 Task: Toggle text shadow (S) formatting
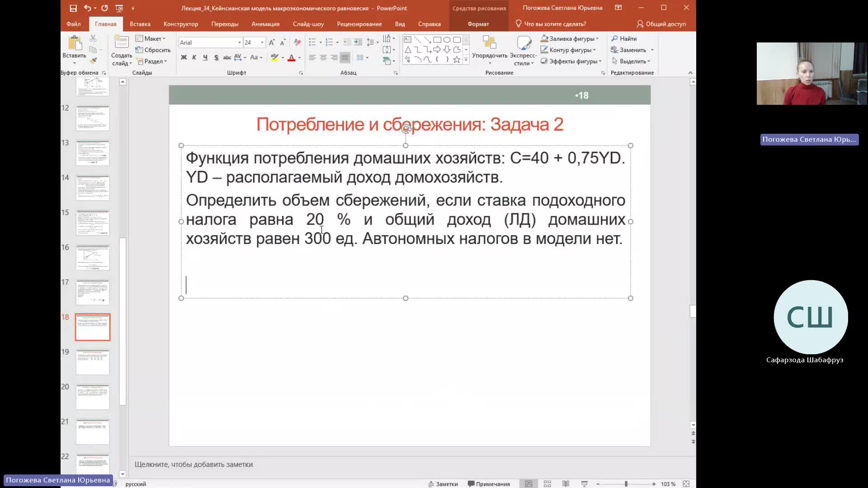click(216, 57)
